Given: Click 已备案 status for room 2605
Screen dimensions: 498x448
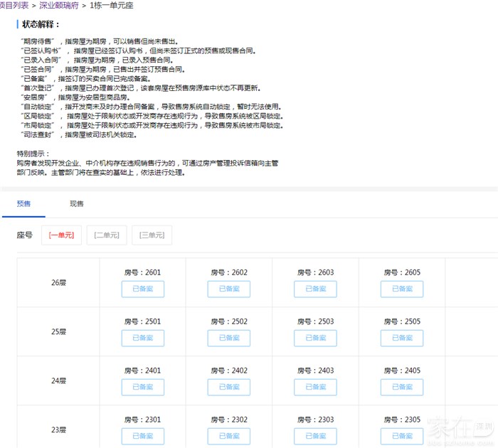Looking at the screenshot, I should (x=402, y=289).
